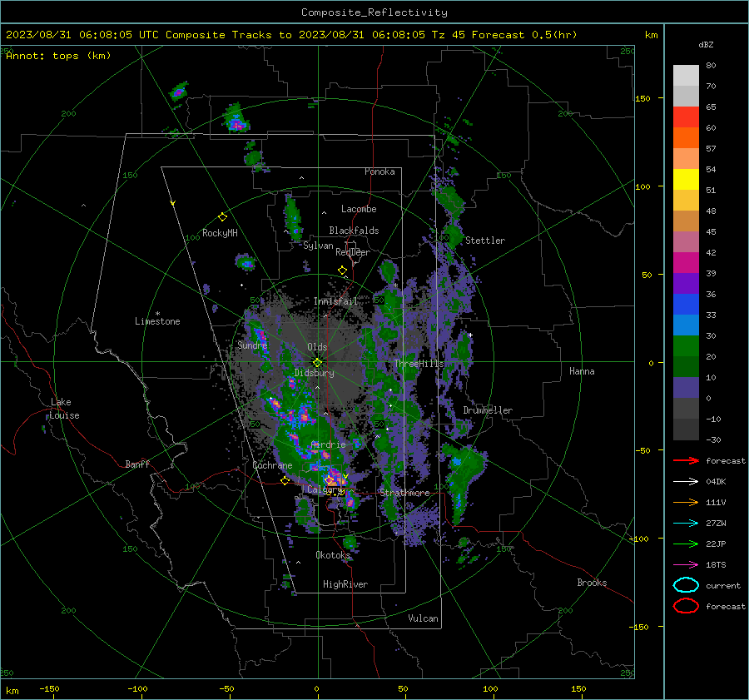Screen dimensions: 749x700
Task: Select the Calgary label
Action: coord(325,489)
